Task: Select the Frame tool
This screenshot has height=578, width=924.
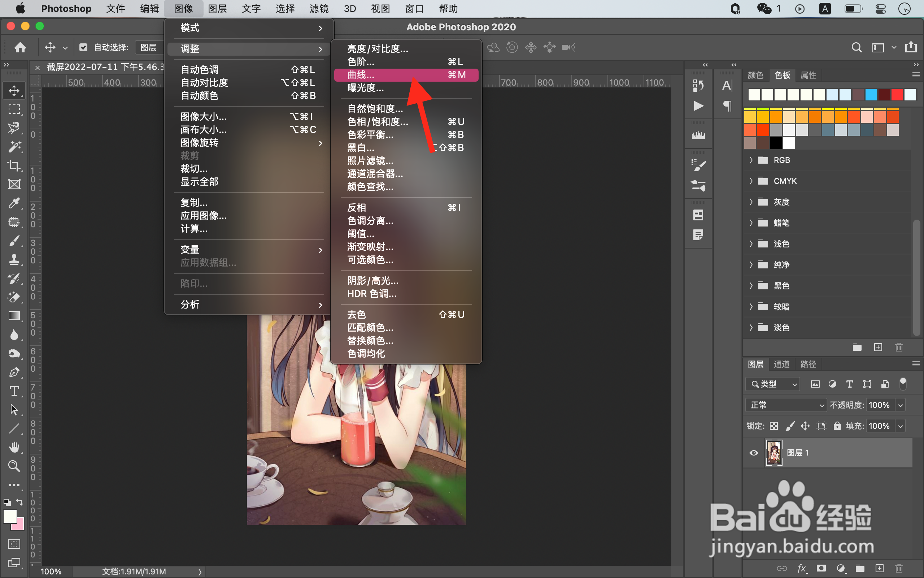Action: (14, 184)
